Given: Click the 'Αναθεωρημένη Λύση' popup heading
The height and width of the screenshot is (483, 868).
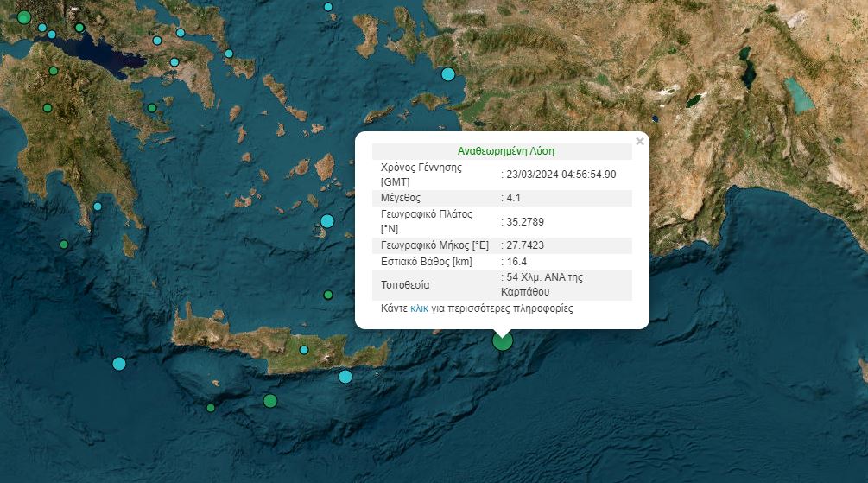Looking at the screenshot, I should 501,150.
